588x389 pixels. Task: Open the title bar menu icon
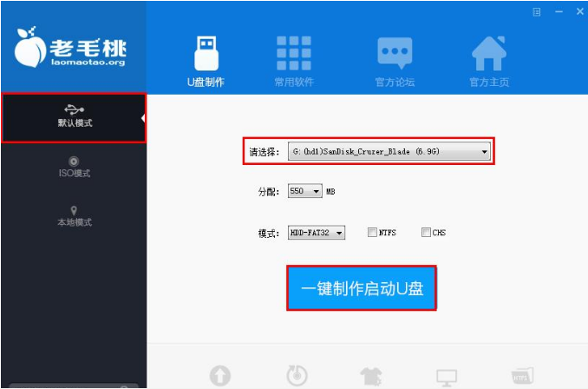pyautogui.click(x=537, y=12)
